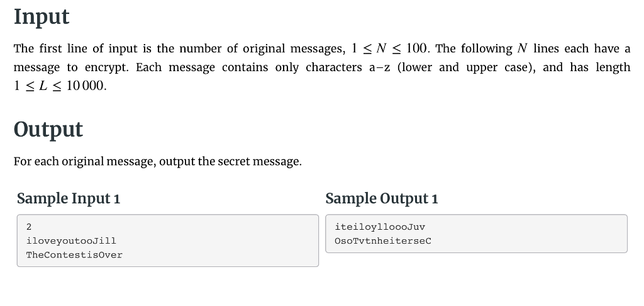
Task: Click the iloveyoutooJill sample input line
Action: 71,241
